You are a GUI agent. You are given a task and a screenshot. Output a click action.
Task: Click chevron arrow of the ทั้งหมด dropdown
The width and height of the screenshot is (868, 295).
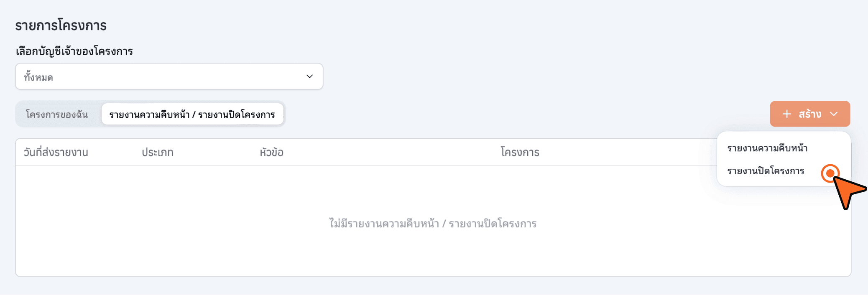tap(309, 76)
